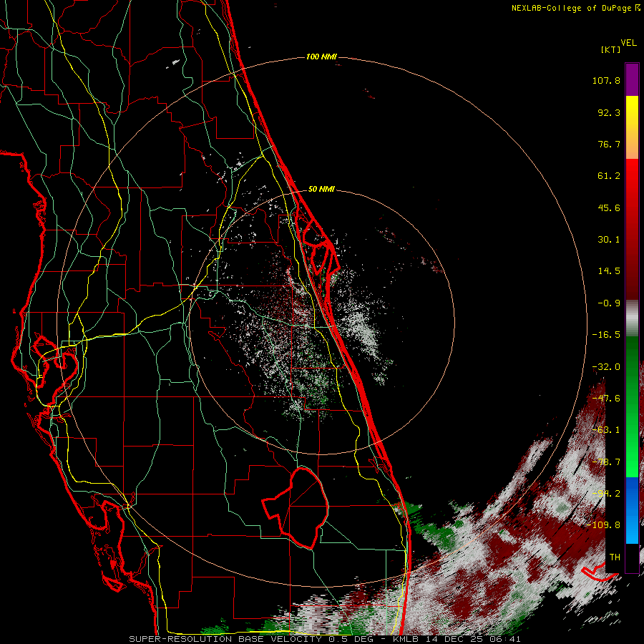Select the -109.8 legend value
Screen dimensions: 644x644
pyautogui.click(x=604, y=525)
